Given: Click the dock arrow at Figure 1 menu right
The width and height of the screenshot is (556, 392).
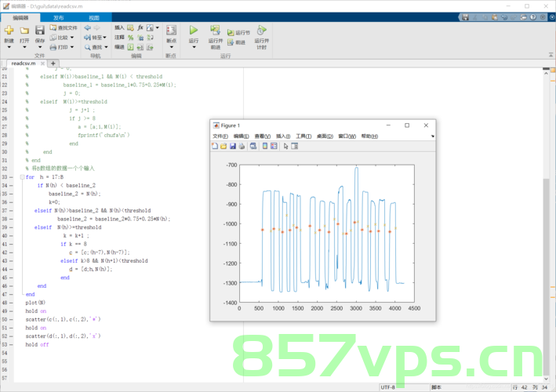Looking at the screenshot, I should tap(433, 136).
